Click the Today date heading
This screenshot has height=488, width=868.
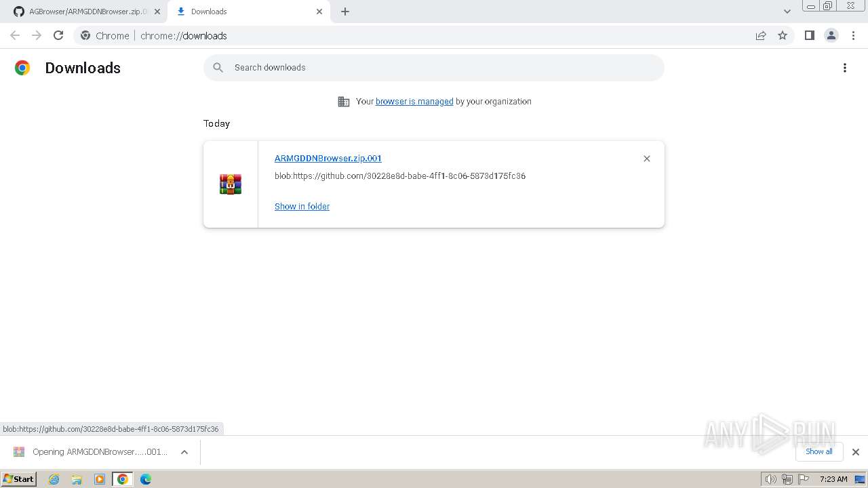[x=216, y=123]
